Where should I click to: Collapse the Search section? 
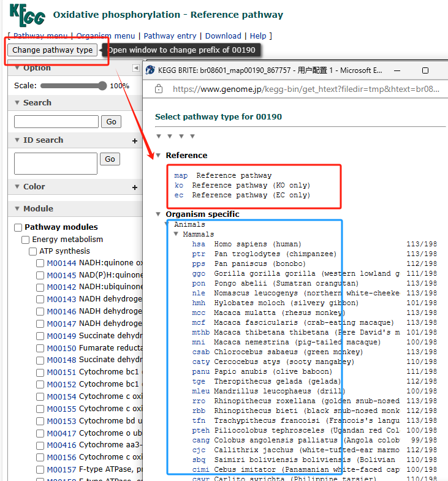(17, 102)
